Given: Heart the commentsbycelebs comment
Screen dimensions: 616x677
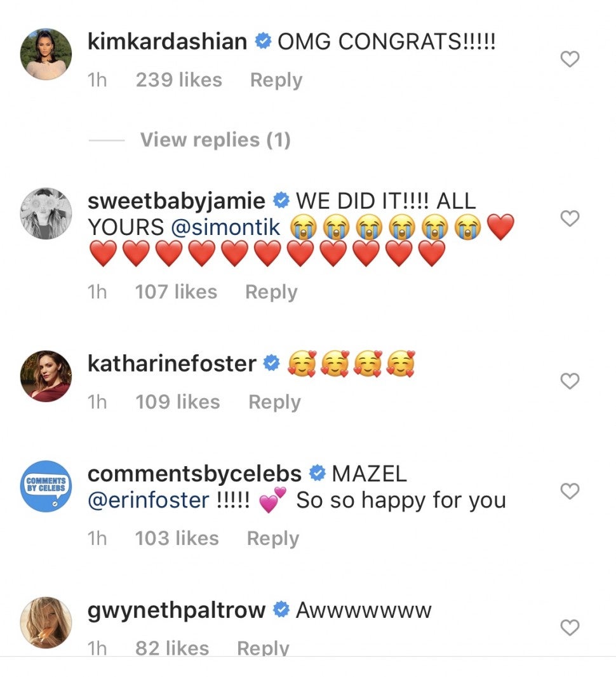Looking at the screenshot, I should pos(570,491).
